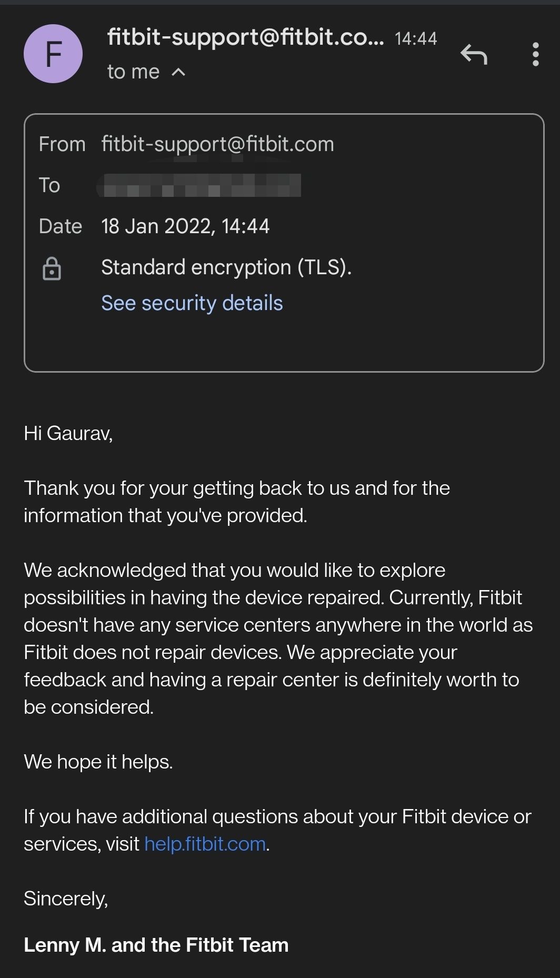Tap the "Sincerely," closing line
This screenshot has height=978, width=560.
66,899
